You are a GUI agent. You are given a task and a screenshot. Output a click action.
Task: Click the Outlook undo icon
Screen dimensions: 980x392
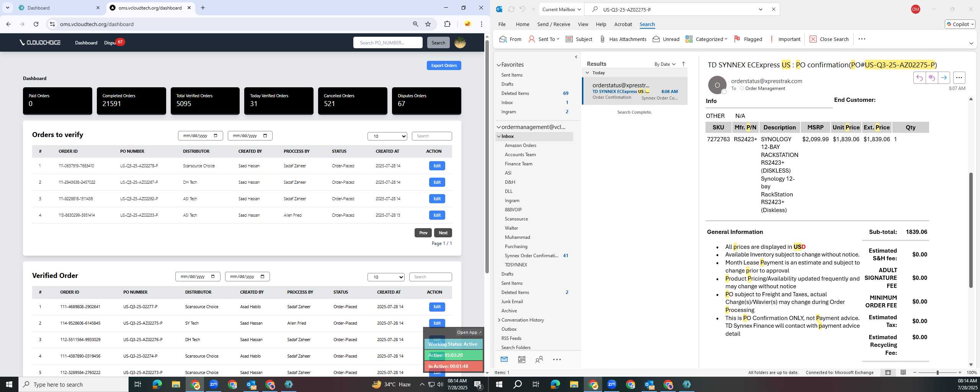522,9
